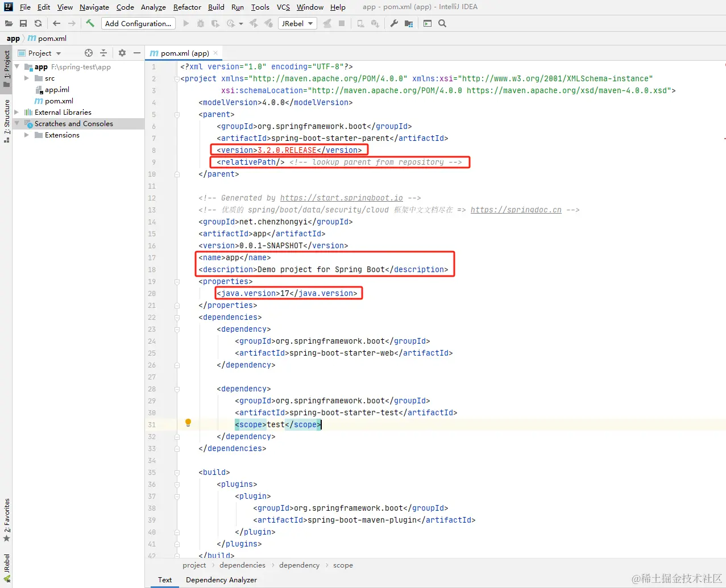Open the start.springboot.io link in the comment

tap(341, 198)
